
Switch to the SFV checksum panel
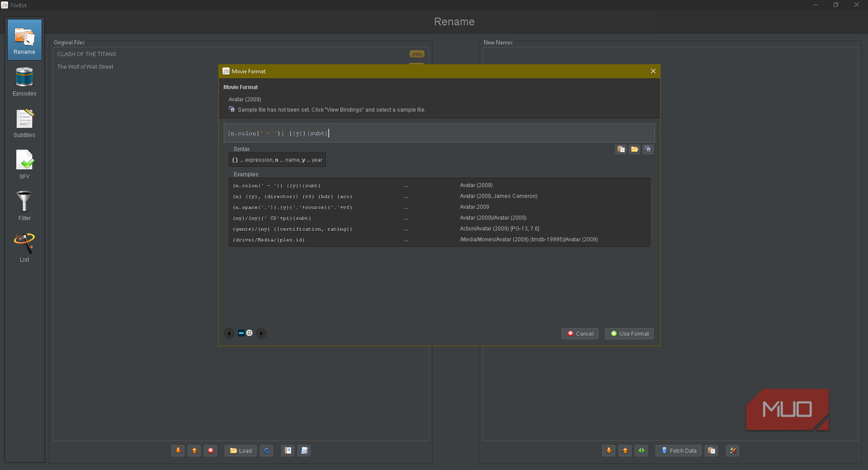coord(24,165)
